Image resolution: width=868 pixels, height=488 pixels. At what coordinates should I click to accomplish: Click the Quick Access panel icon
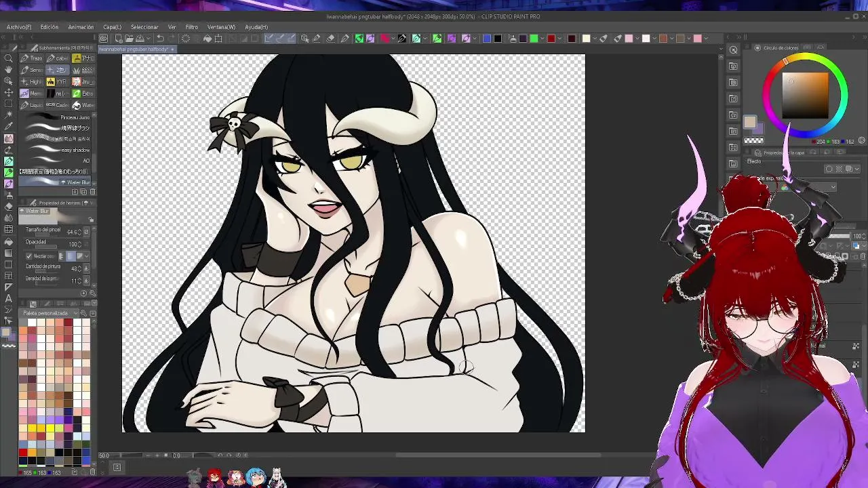733,50
